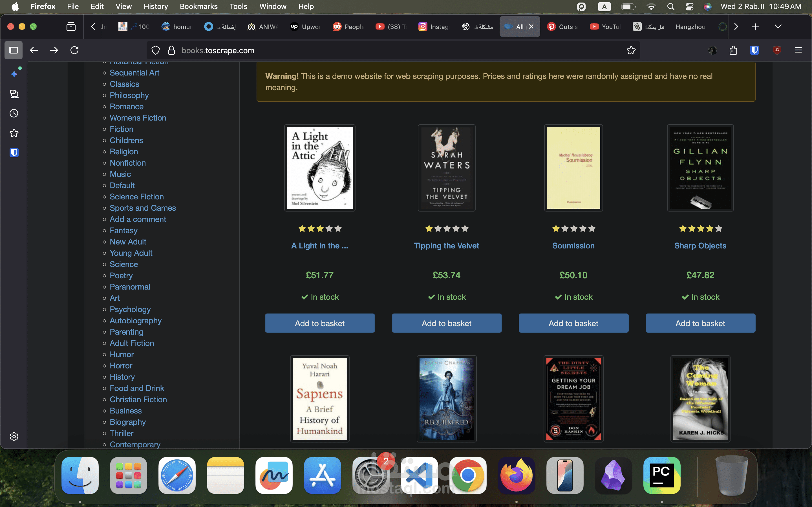Open the Bookmarks menu in menu bar
Viewport: 812px width, 507px height.
[x=198, y=6]
